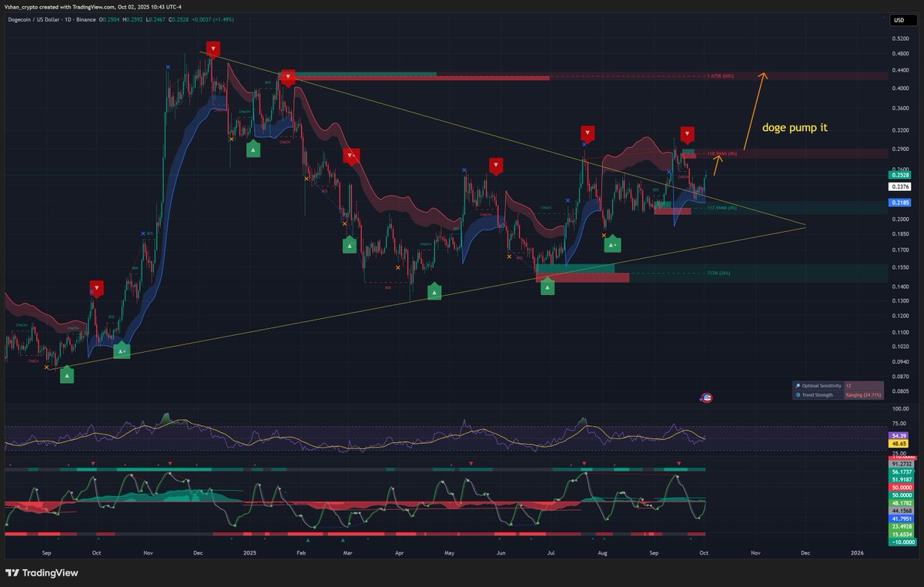Click the blue 41.7951 oscillator label

click(899, 519)
